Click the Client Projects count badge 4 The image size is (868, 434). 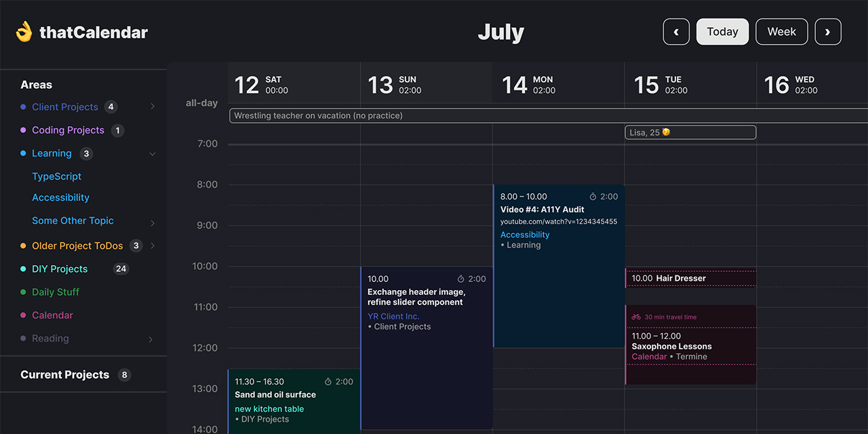(111, 106)
